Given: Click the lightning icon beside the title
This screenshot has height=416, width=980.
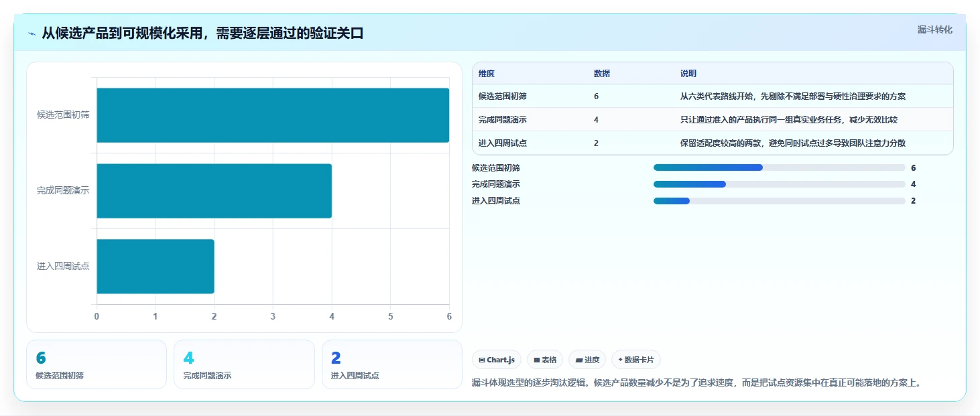Looking at the screenshot, I should pos(32,33).
